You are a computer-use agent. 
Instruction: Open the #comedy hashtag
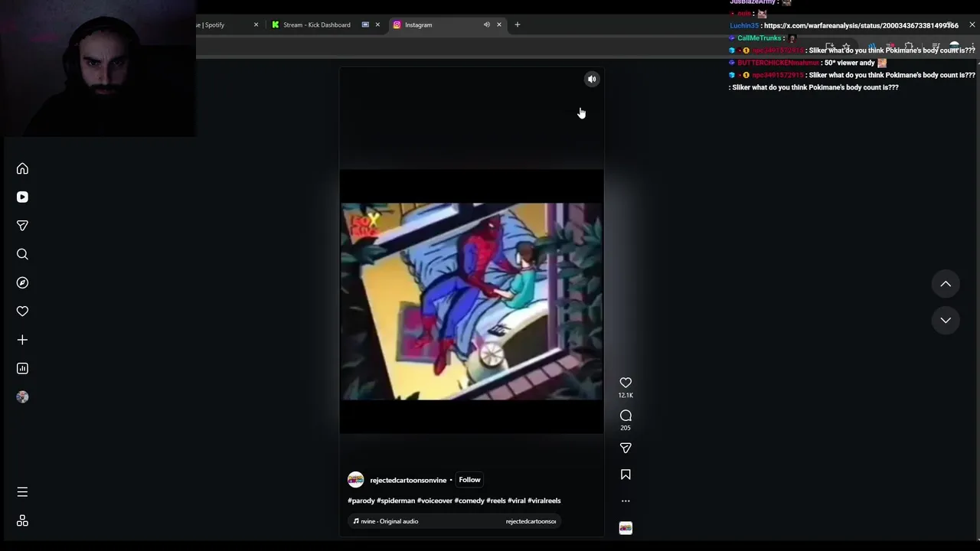point(469,500)
